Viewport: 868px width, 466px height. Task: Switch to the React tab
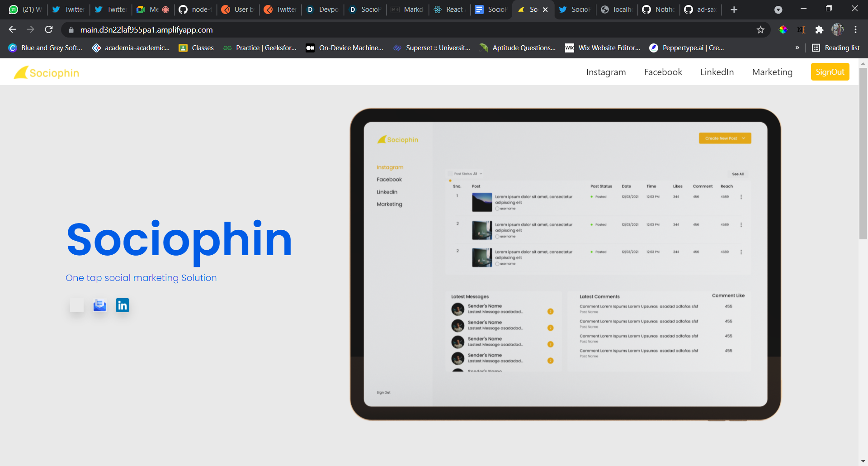(450, 10)
